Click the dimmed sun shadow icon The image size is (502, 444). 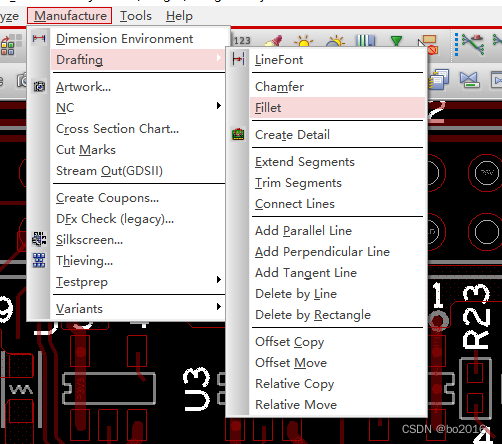[335, 41]
